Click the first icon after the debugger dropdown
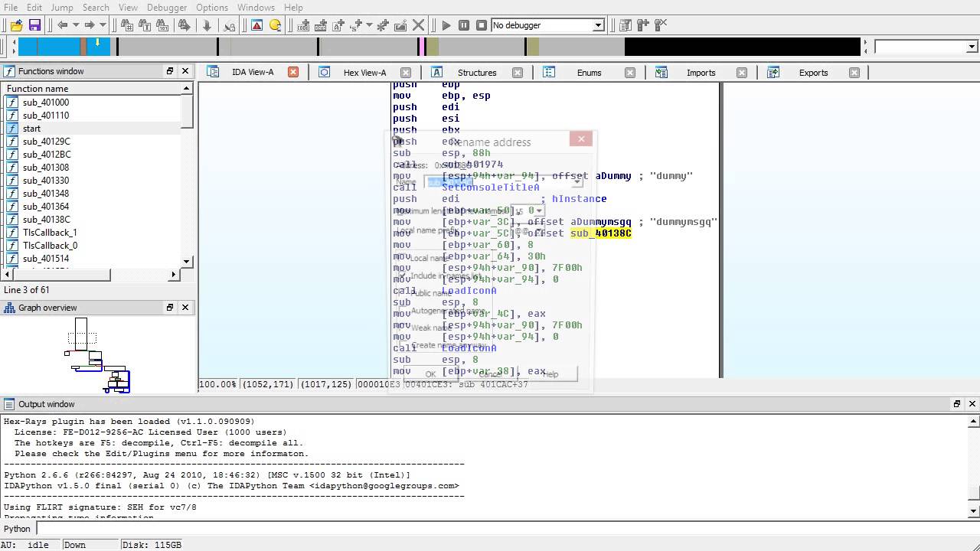 (x=625, y=25)
